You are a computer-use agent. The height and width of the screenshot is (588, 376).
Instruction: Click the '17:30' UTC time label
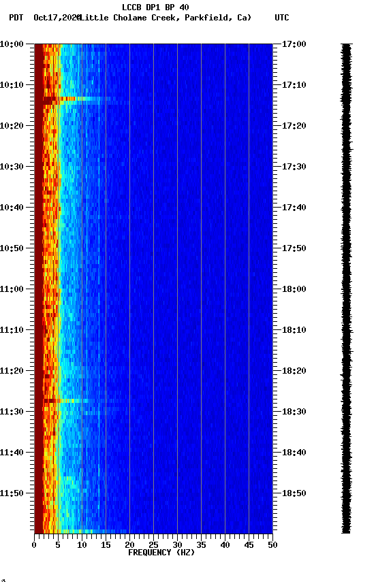click(294, 167)
